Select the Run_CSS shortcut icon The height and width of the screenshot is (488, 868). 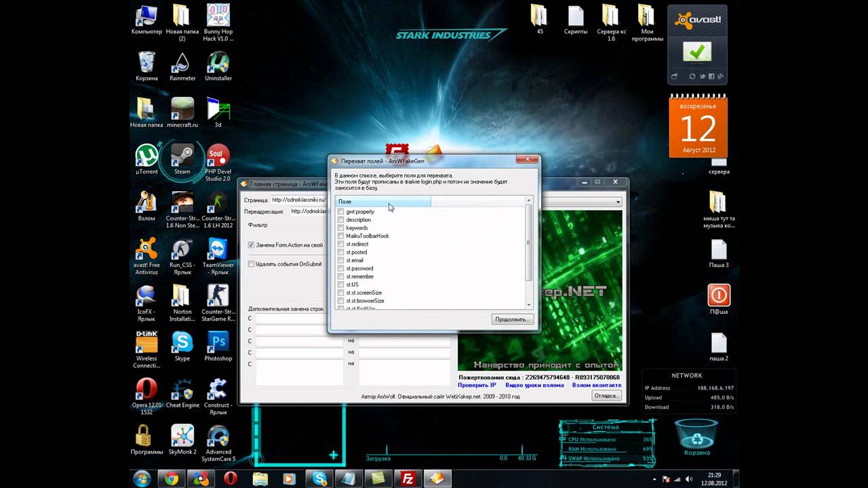click(182, 256)
